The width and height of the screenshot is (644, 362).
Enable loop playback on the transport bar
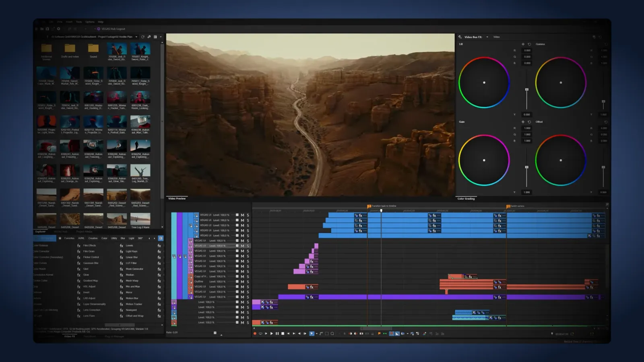pyautogui.click(x=260, y=333)
